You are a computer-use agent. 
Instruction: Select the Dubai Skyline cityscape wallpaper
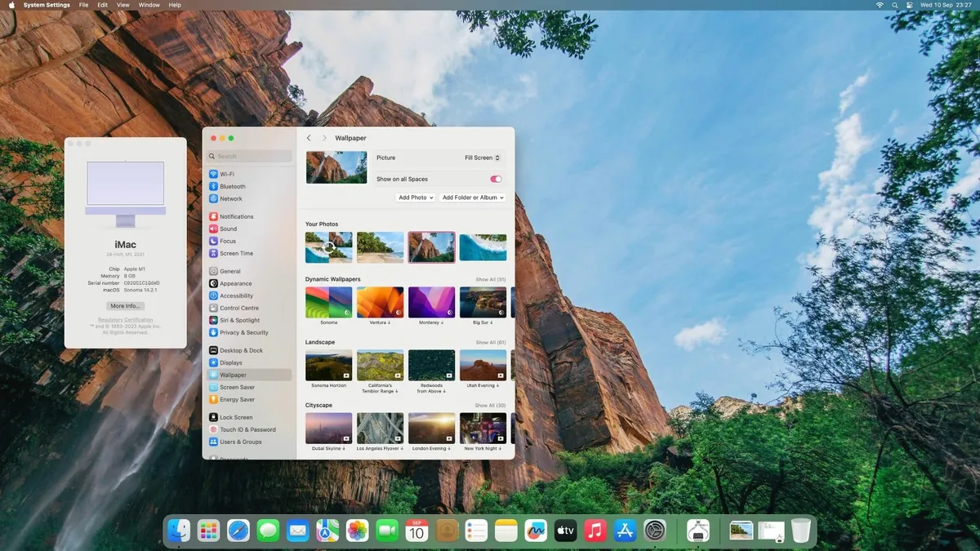pos(329,429)
